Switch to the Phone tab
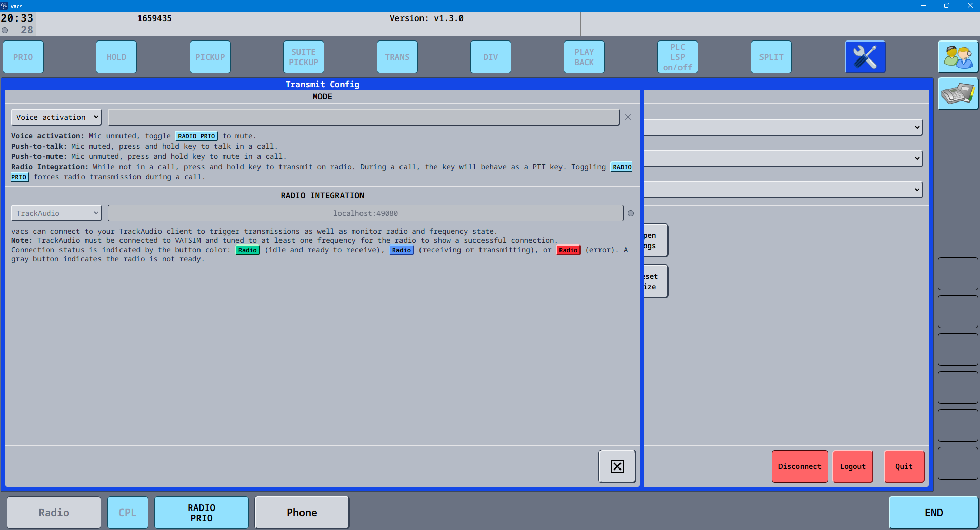Image resolution: width=980 pixels, height=530 pixels. click(x=302, y=513)
